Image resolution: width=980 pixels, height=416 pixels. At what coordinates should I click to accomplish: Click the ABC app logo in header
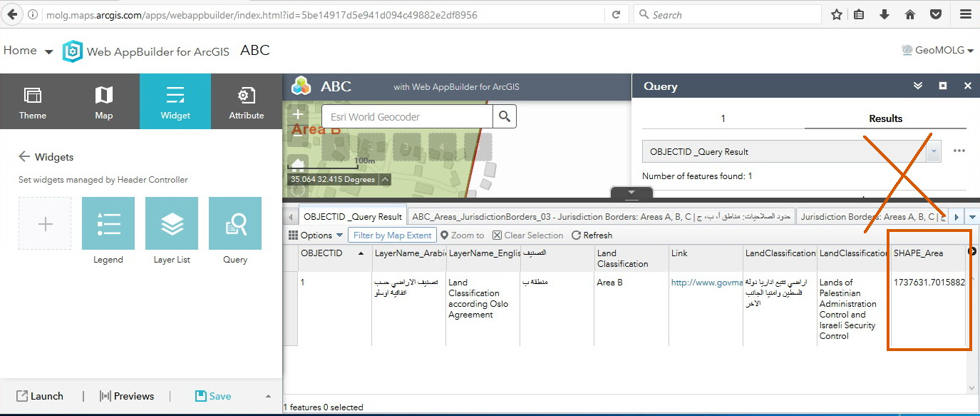click(x=302, y=86)
